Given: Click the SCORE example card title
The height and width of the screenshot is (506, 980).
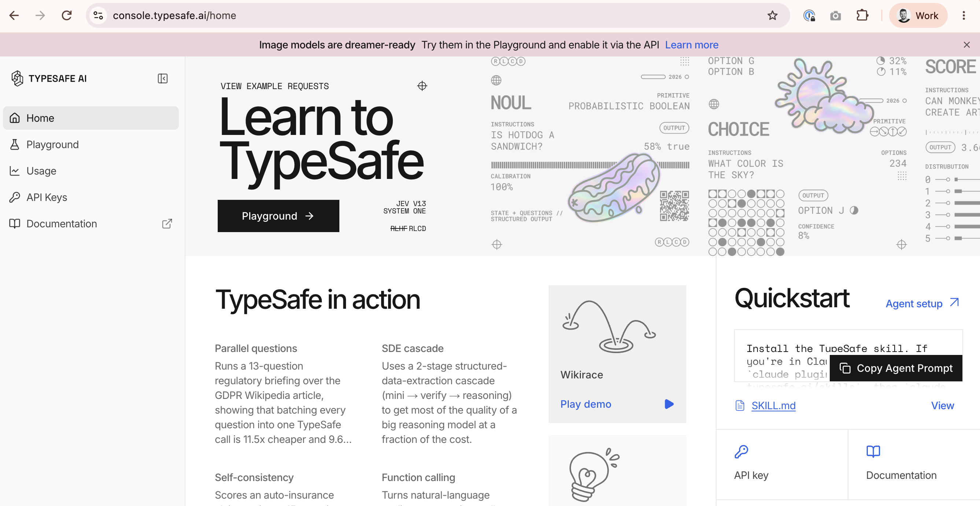Looking at the screenshot, I should 950,67.
